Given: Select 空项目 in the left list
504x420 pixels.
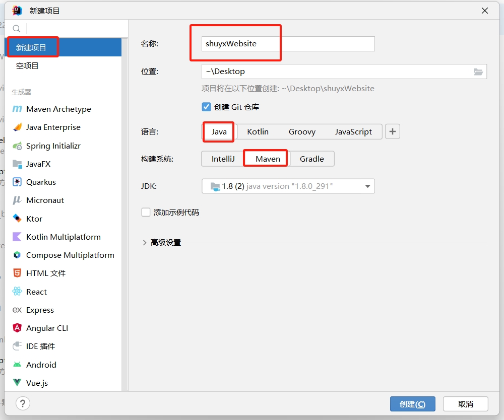Looking at the screenshot, I should click(x=64, y=66).
